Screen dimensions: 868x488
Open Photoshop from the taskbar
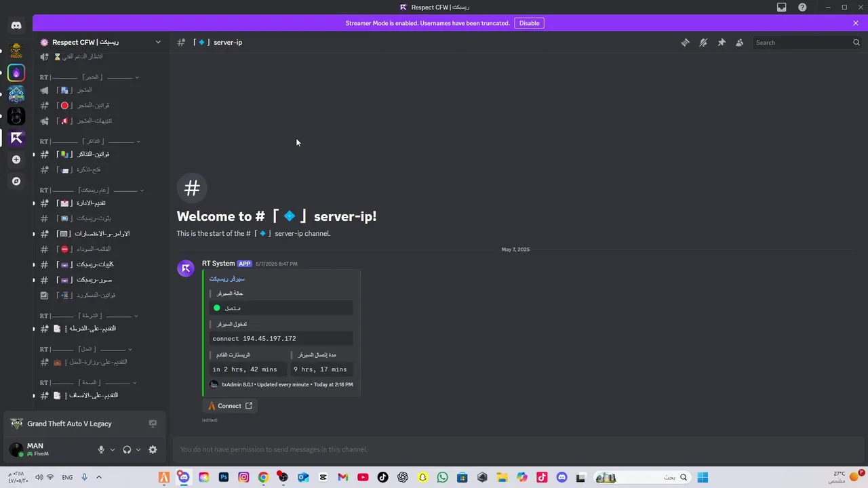coord(223,477)
